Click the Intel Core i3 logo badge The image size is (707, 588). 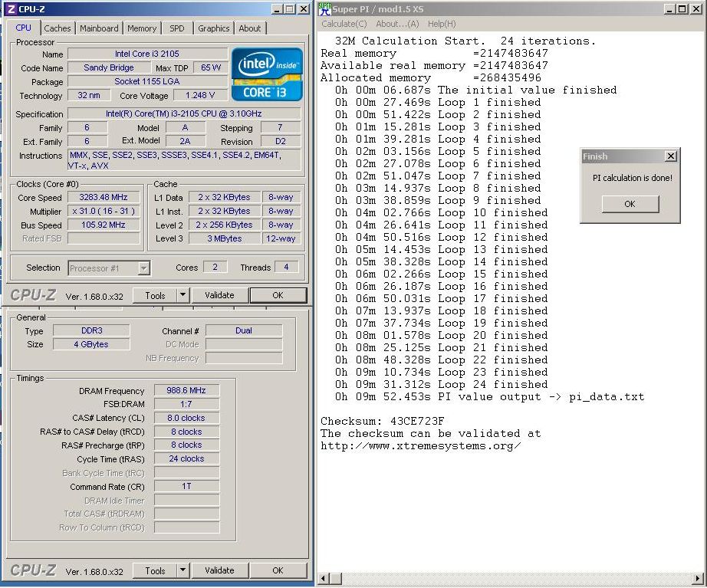tap(267, 75)
